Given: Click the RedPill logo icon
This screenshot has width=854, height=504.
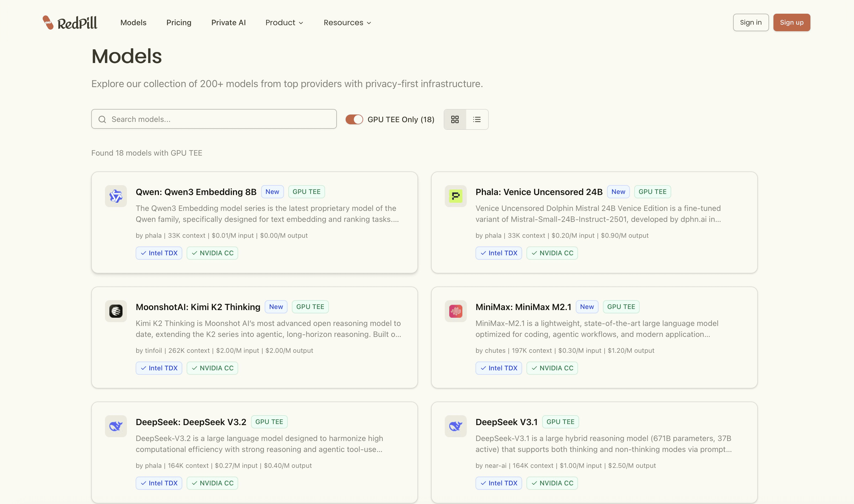Looking at the screenshot, I should point(48,22).
